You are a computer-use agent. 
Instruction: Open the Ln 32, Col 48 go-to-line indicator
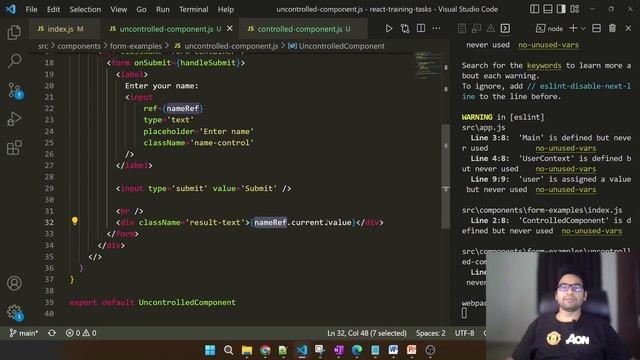tap(367, 333)
